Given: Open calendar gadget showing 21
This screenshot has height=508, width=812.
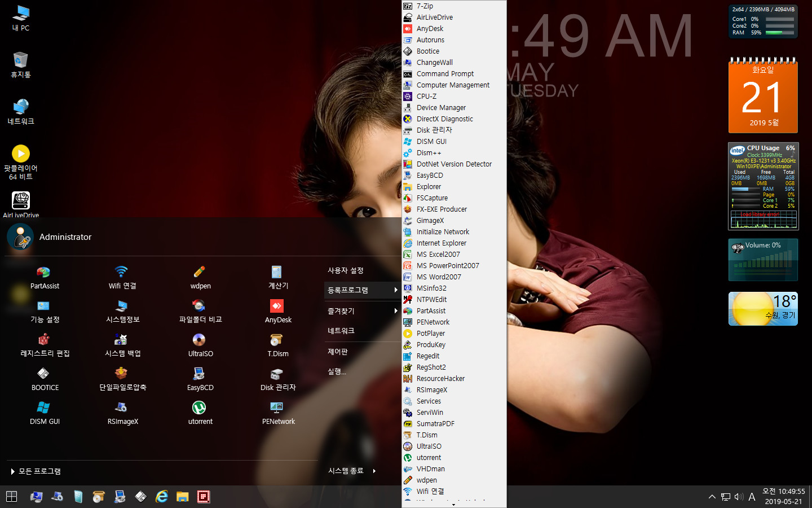Looking at the screenshot, I should coord(763,95).
